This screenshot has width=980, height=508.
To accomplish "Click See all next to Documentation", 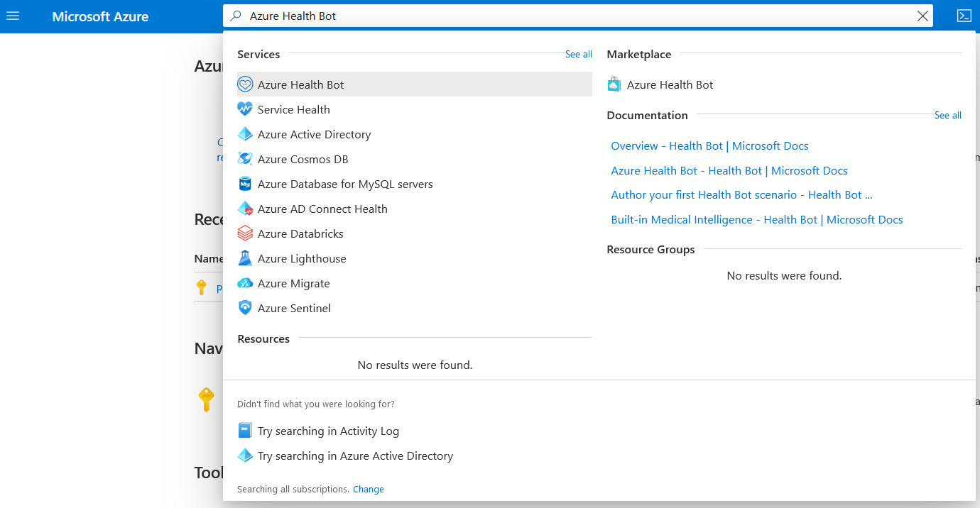I will click(x=947, y=116).
